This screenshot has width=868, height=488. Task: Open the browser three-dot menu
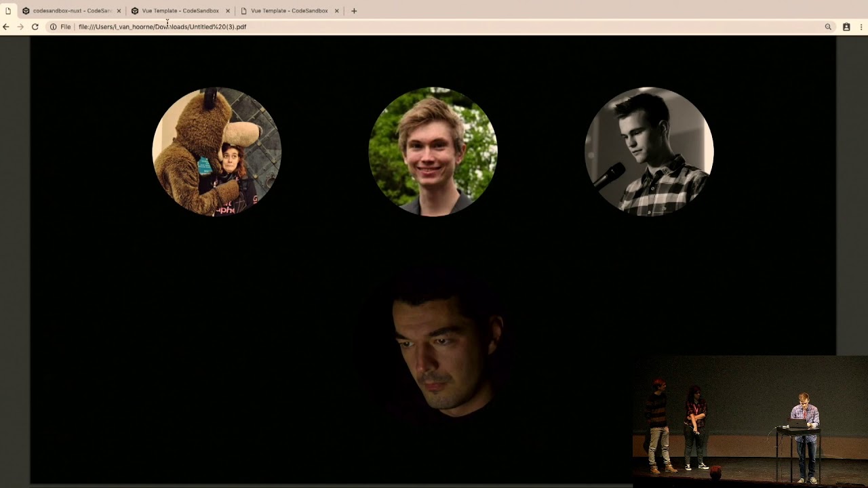(861, 27)
